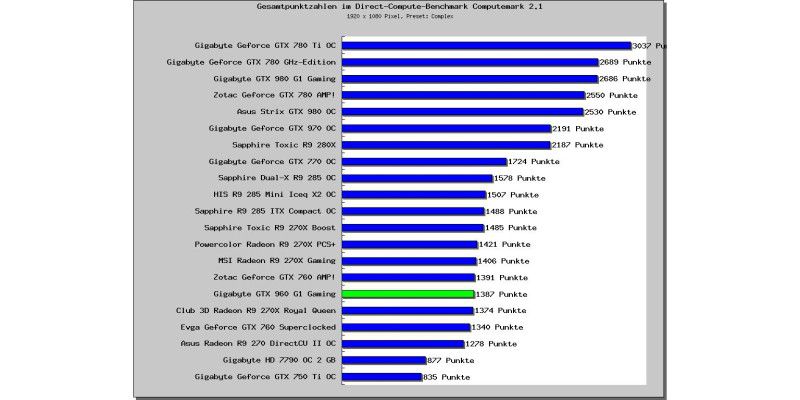Click the value '1340 Punkte'

[x=497, y=327]
